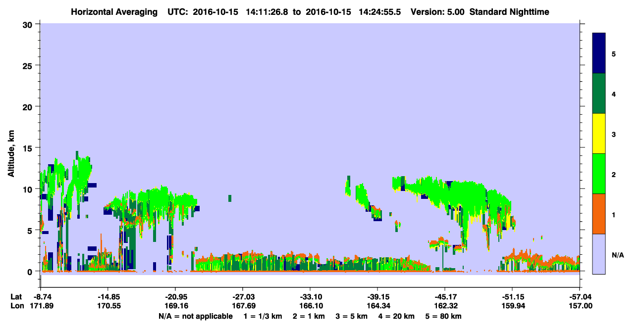Click the legend text 'N/A = not applicable'
Screen dimensions: 644x330
coord(195,316)
